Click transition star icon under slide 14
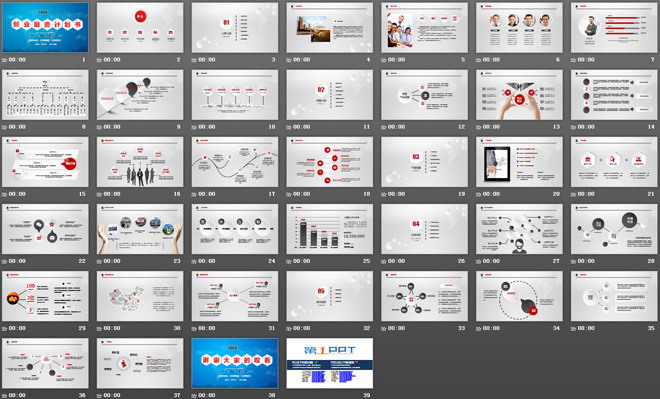The height and width of the screenshot is (399, 660). point(574,127)
